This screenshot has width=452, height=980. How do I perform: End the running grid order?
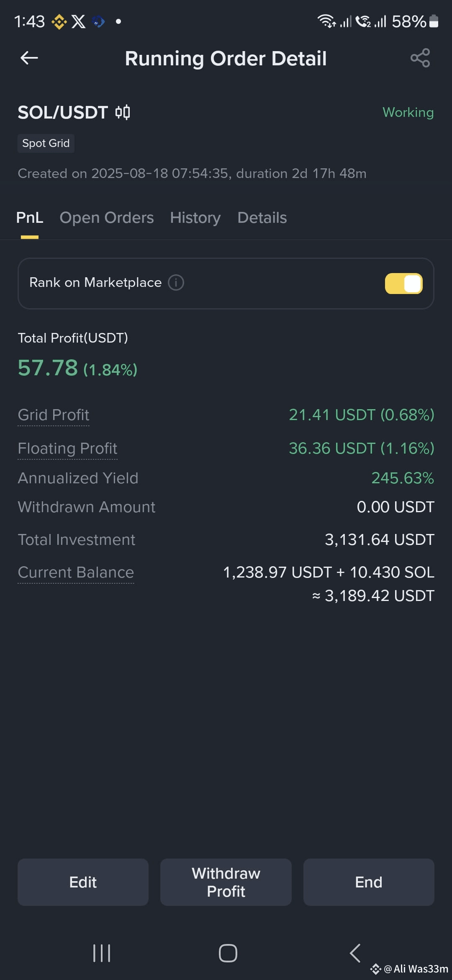point(369,882)
